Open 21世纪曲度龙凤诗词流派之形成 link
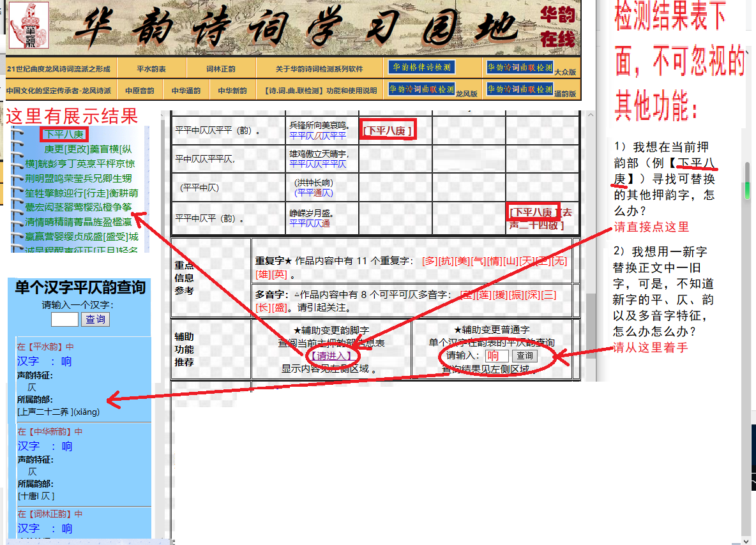This screenshot has height=545, width=756. [59, 69]
